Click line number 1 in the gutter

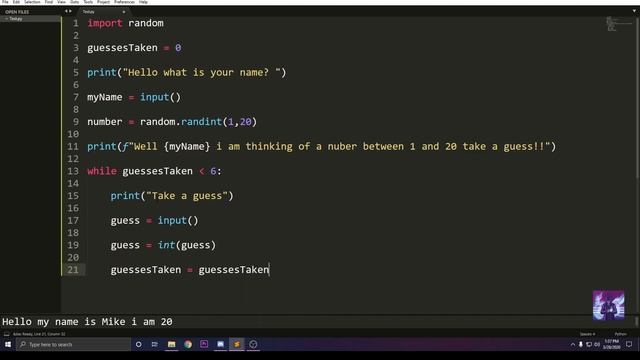pyautogui.click(x=76, y=23)
